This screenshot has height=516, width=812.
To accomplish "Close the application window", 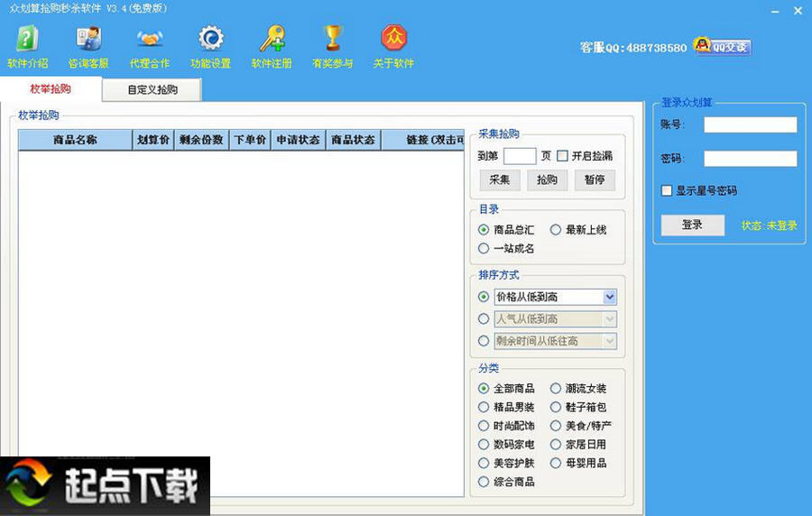I will (x=798, y=11).
